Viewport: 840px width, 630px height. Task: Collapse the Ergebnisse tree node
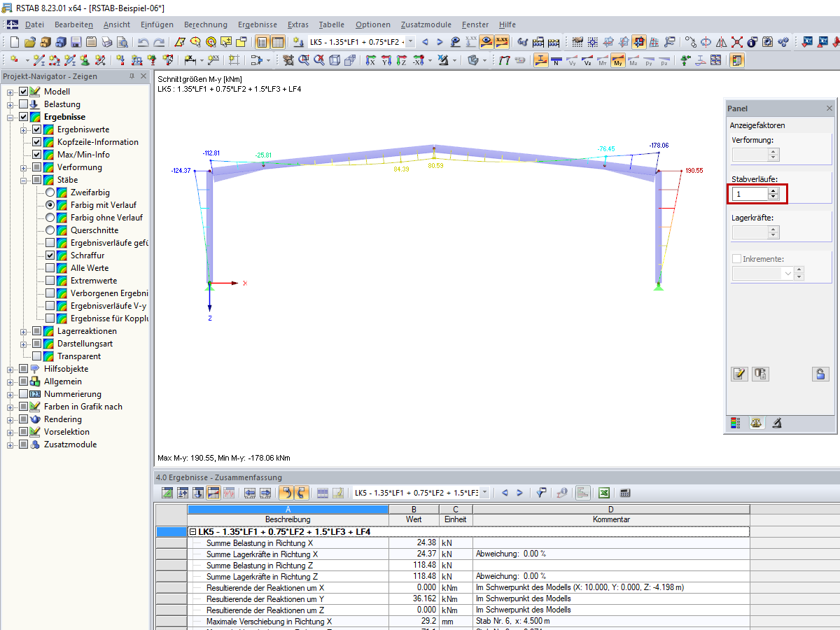10,117
